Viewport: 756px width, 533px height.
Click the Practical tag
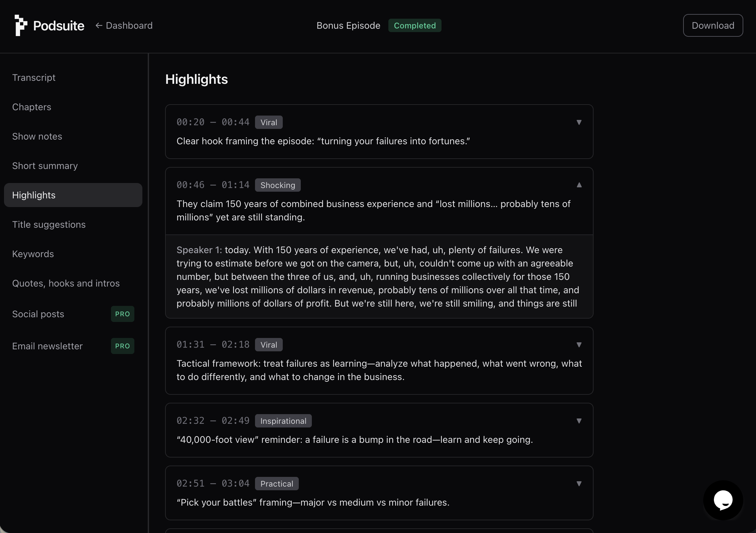pyautogui.click(x=276, y=483)
